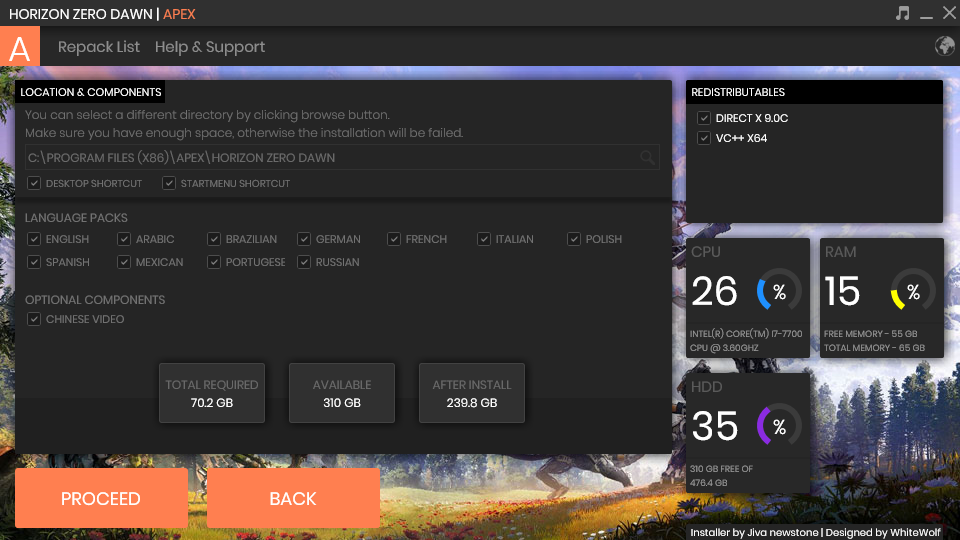Close the installer window
The width and height of the screenshot is (960, 540).
(949, 13)
